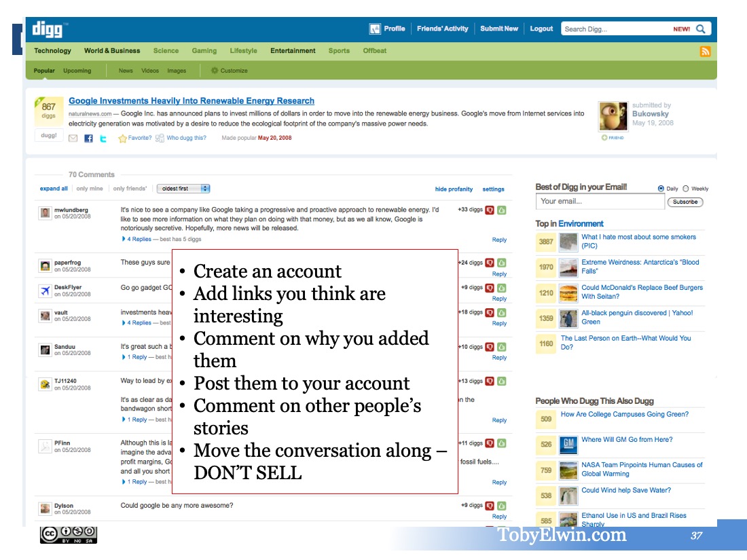
Task: Open the Profile icon in the header
Action: (x=375, y=29)
